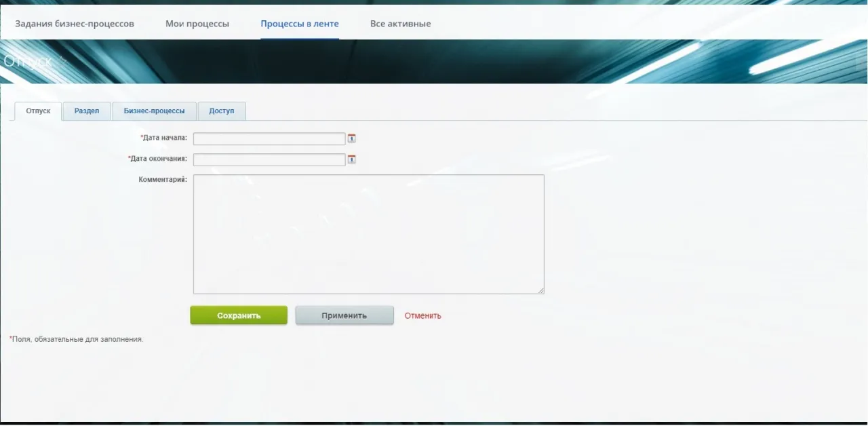Screen dimensions: 868x426
Task: Switch to the Доступ tab
Action: (x=222, y=111)
